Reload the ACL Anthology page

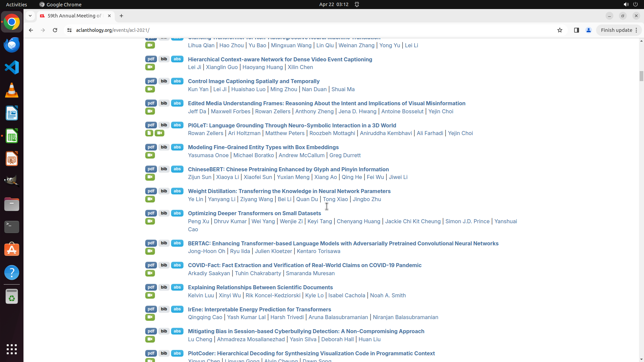click(x=55, y=30)
